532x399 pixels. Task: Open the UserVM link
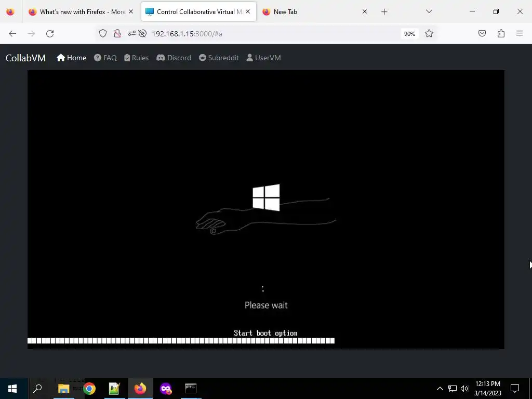(263, 58)
